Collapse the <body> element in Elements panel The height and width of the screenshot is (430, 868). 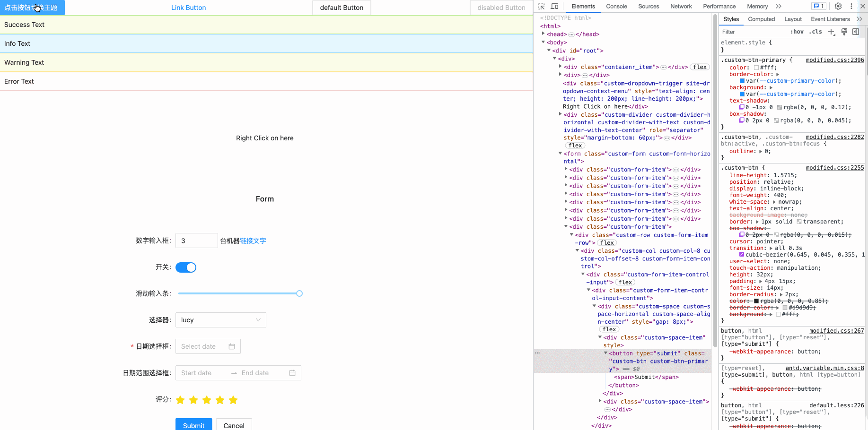543,42
